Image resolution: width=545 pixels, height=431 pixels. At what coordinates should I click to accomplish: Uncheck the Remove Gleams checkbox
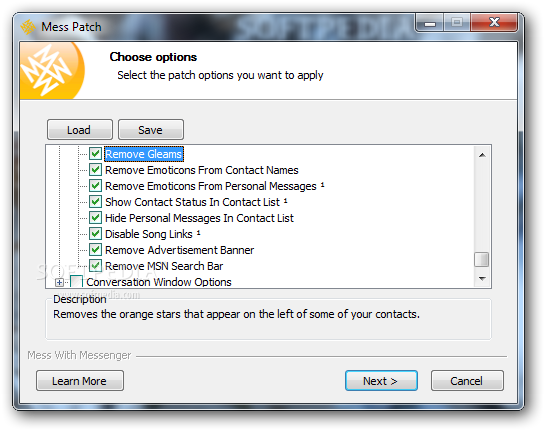click(x=95, y=154)
